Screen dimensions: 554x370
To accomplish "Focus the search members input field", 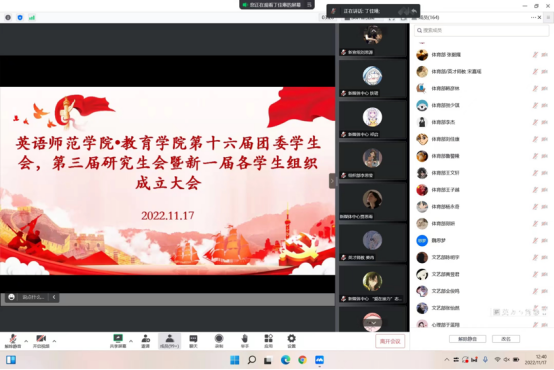I will [482, 30].
